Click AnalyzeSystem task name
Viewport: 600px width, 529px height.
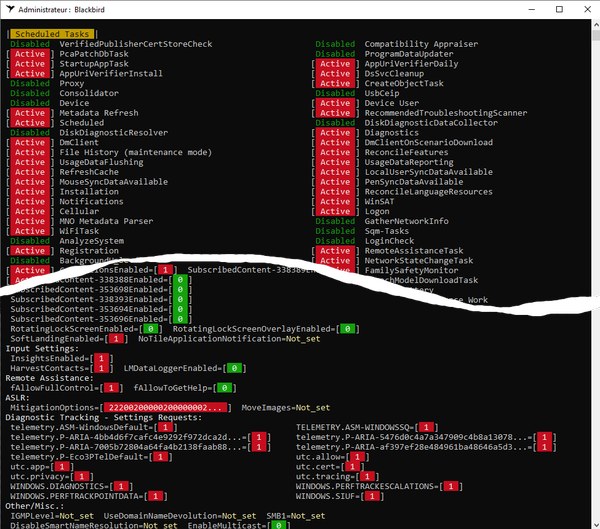pyautogui.click(x=91, y=241)
